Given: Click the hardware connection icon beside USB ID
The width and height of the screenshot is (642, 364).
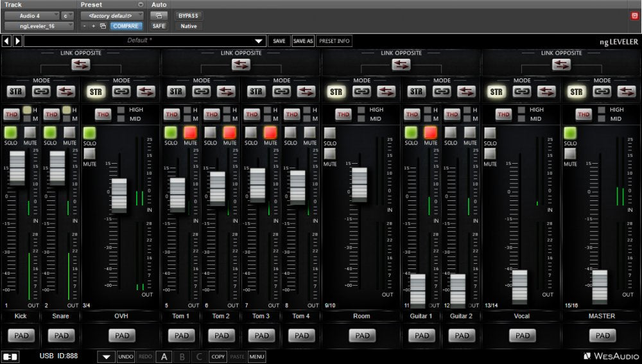Looking at the screenshot, I should click(10, 356).
